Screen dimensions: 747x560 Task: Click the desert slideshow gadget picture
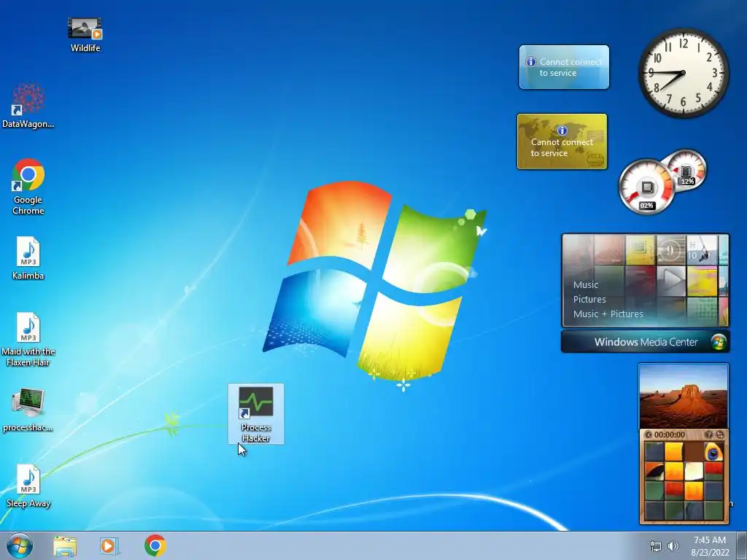tap(683, 396)
